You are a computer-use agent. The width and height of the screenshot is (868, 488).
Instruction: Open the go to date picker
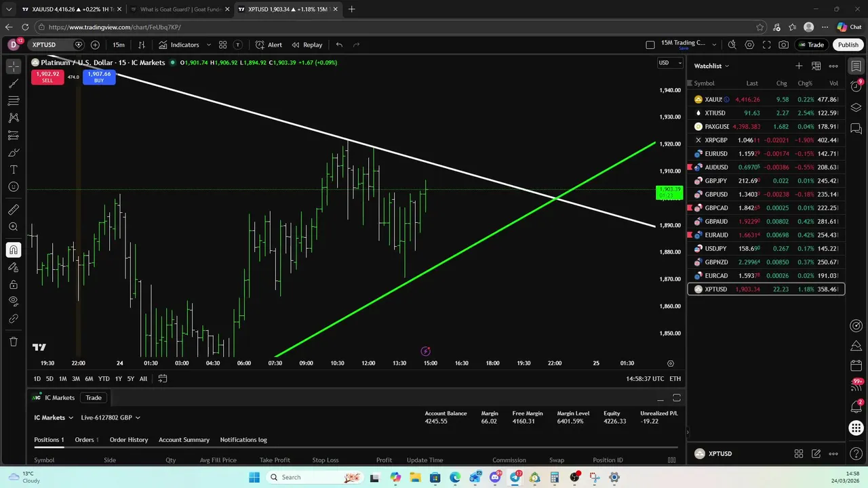tap(163, 378)
